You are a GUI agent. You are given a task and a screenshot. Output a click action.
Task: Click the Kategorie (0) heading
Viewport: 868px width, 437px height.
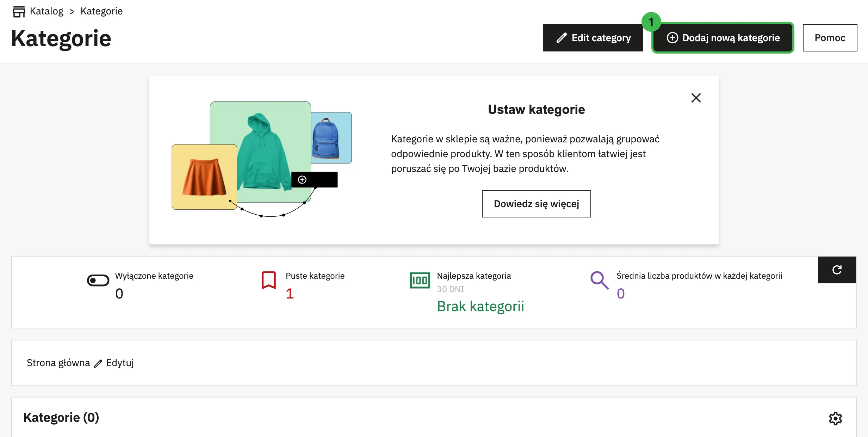pos(61,417)
